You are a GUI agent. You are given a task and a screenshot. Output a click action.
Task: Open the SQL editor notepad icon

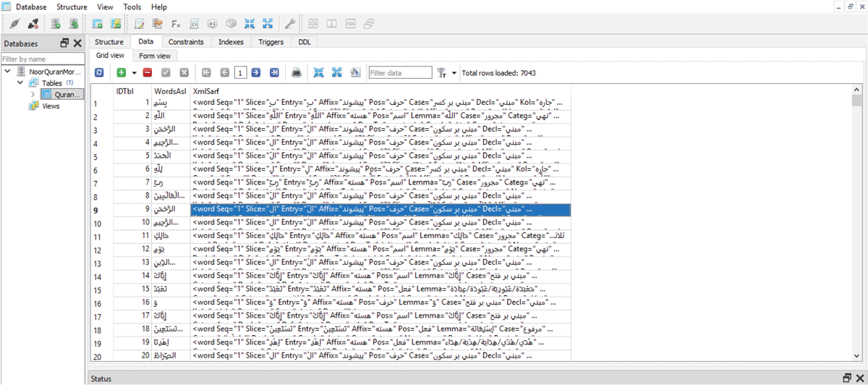[x=140, y=24]
